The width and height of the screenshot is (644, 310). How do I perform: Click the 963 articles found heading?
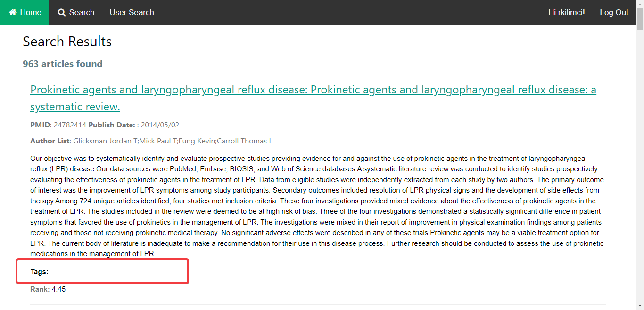tap(62, 64)
